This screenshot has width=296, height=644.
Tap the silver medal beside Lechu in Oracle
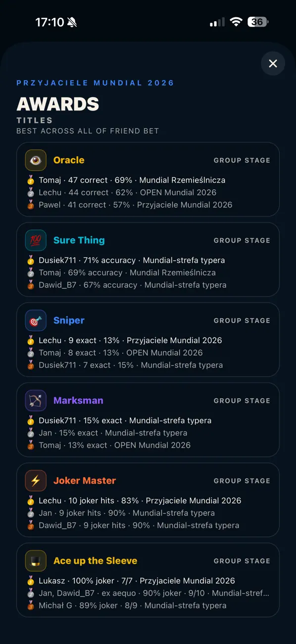click(31, 193)
